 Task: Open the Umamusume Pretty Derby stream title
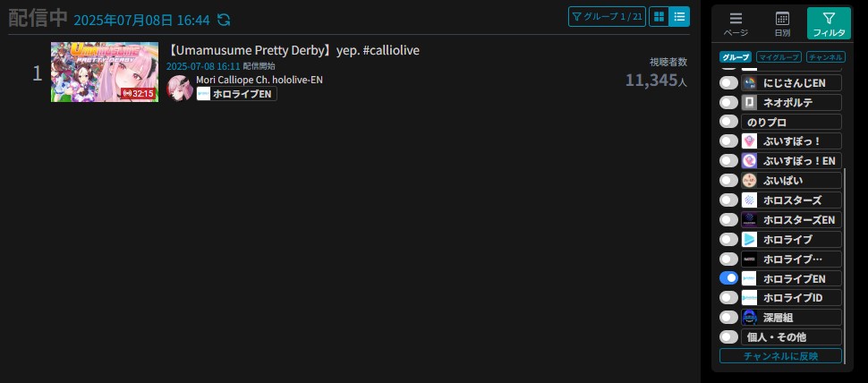pos(293,50)
